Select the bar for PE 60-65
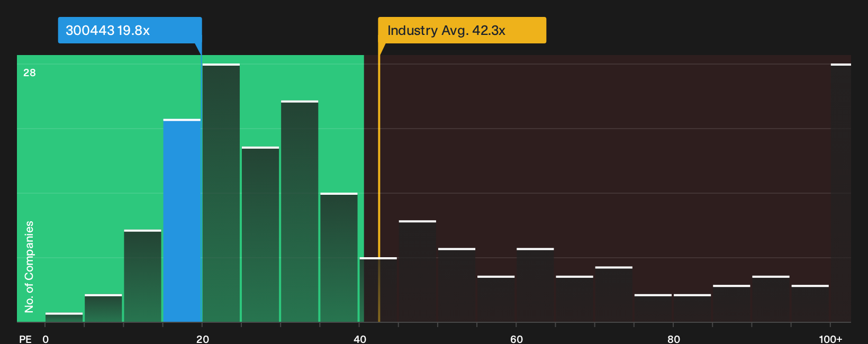This screenshot has height=344, width=868. pos(535,285)
